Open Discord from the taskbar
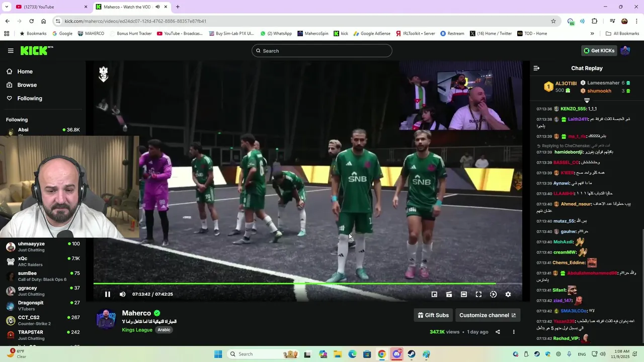644x362 pixels. [x=396, y=354]
